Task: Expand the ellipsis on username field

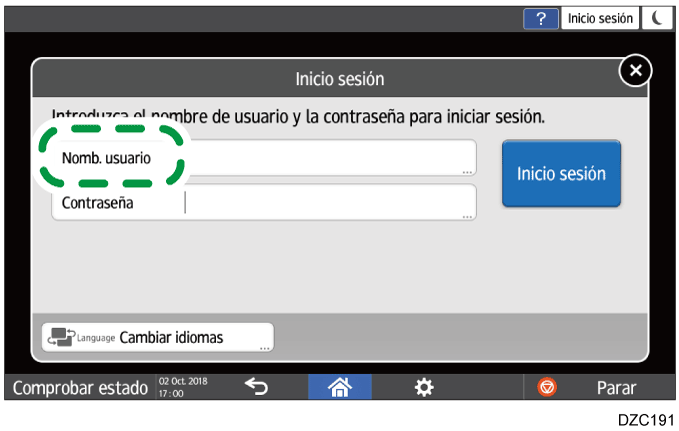Action: pyautogui.click(x=467, y=171)
